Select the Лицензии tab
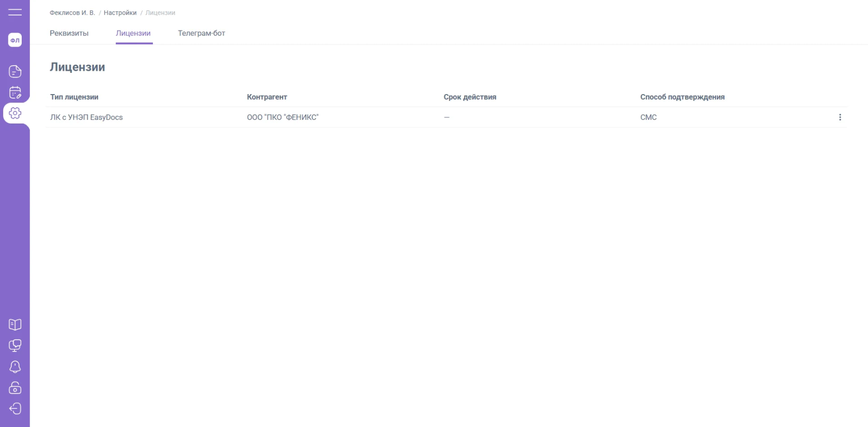Screen dimensions: 868x427 point(133,33)
